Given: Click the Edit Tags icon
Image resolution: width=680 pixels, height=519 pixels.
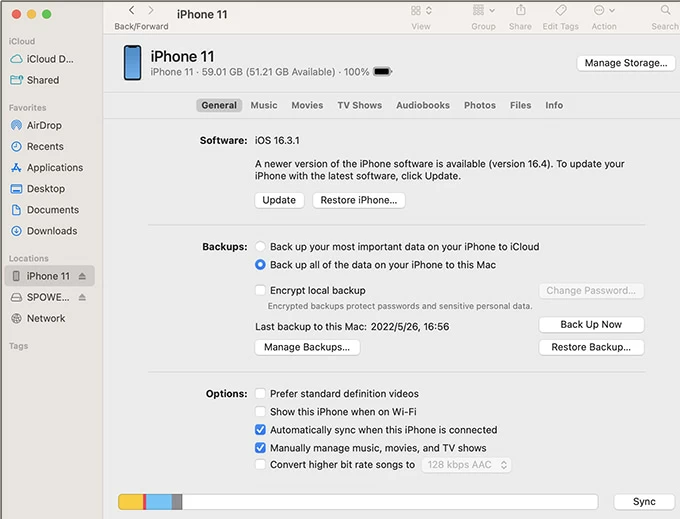Looking at the screenshot, I should pos(562,11).
